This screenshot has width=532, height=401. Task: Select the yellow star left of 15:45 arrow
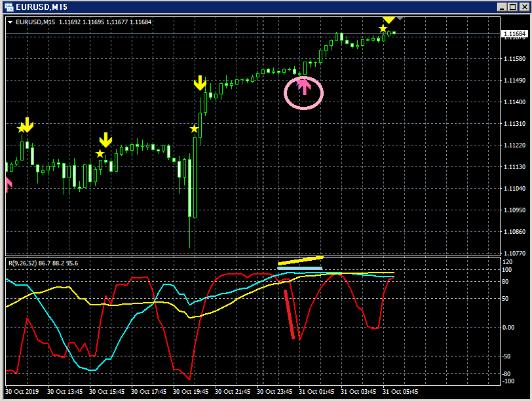[x=100, y=154]
